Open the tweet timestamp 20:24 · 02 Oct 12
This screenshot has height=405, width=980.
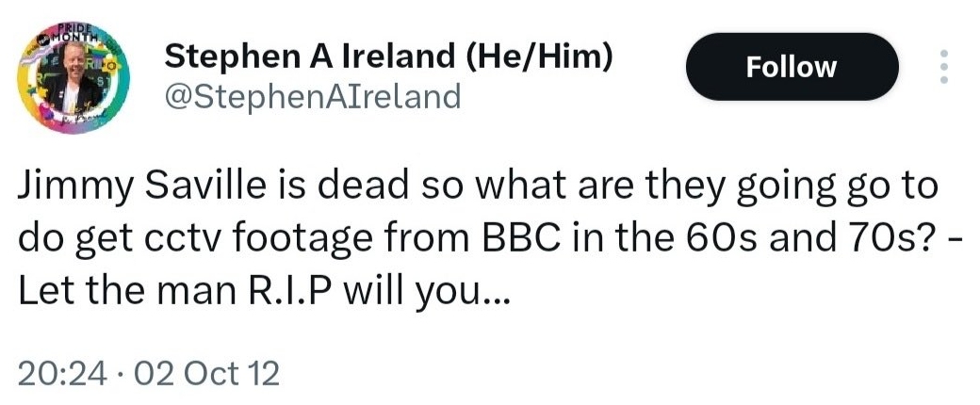click(x=149, y=374)
